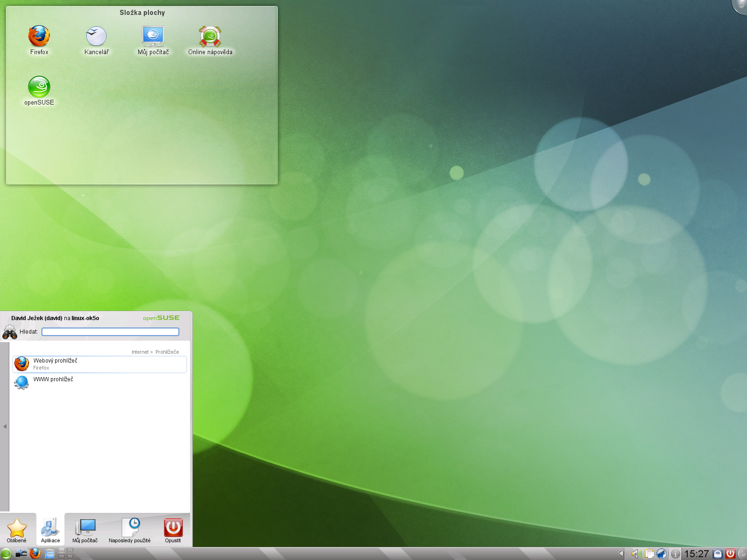This screenshot has width=747, height=560.
Task: Click the red power logout icon in the panel
Action: click(731, 554)
